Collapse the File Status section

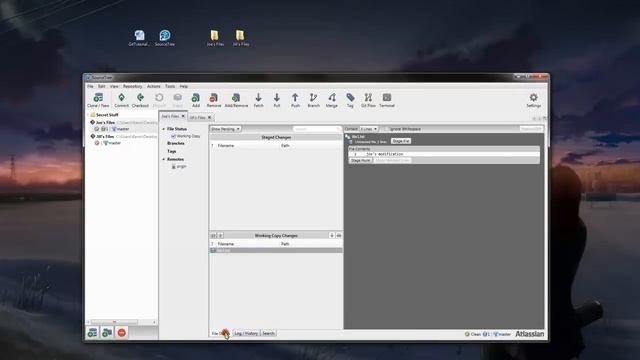(x=164, y=129)
